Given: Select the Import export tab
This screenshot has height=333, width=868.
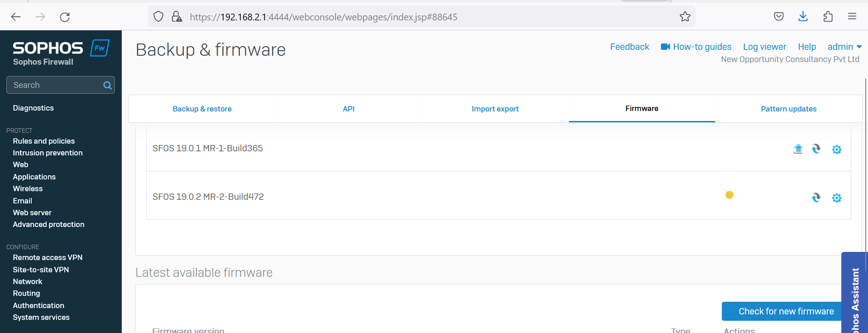Looking at the screenshot, I should 495,109.
